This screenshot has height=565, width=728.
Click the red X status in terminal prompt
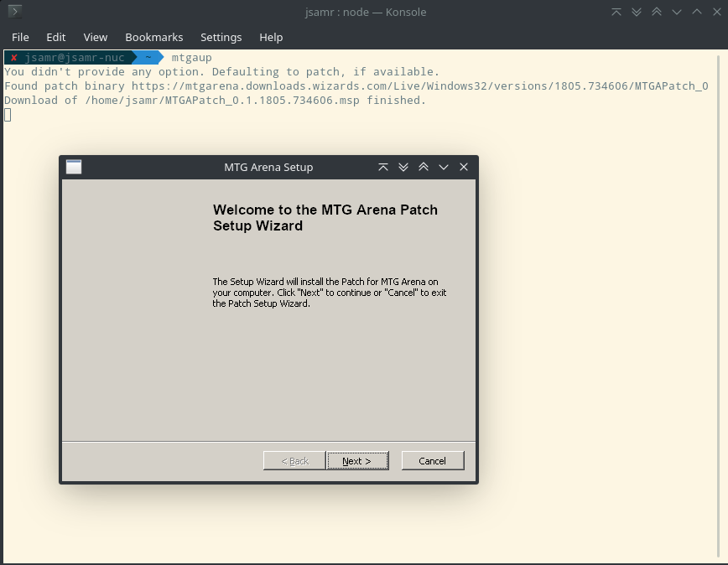point(14,58)
